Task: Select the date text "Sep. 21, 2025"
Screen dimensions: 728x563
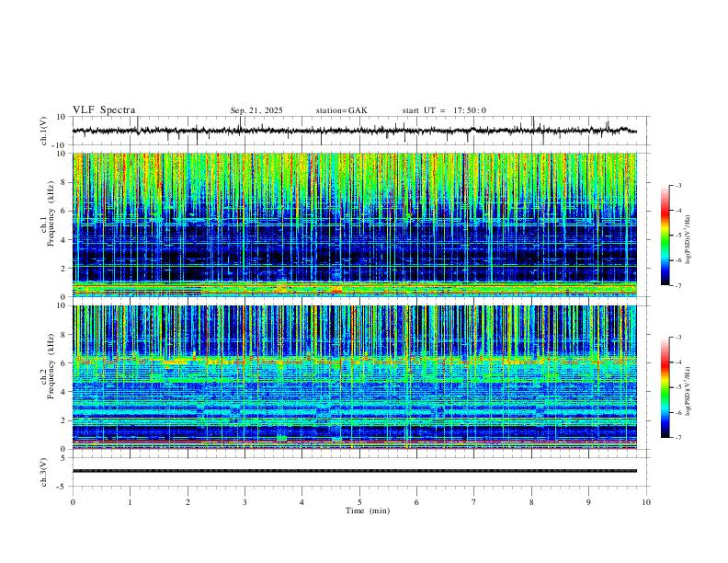Action: (x=256, y=110)
